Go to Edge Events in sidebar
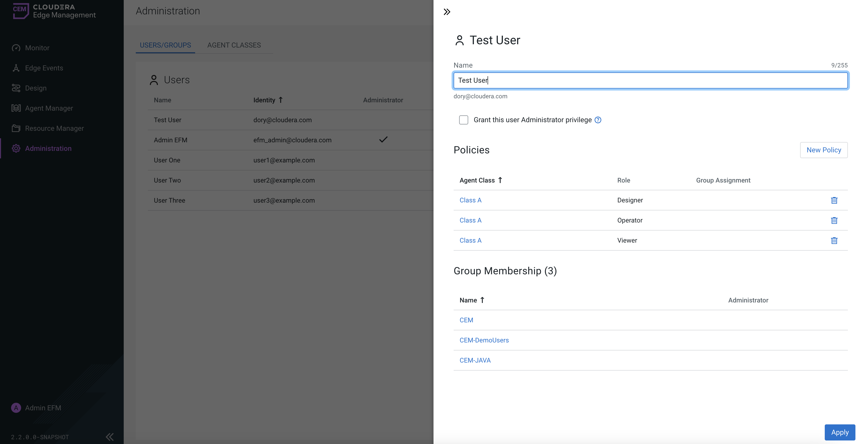This screenshot has height=444, width=868. click(x=44, y=68)
